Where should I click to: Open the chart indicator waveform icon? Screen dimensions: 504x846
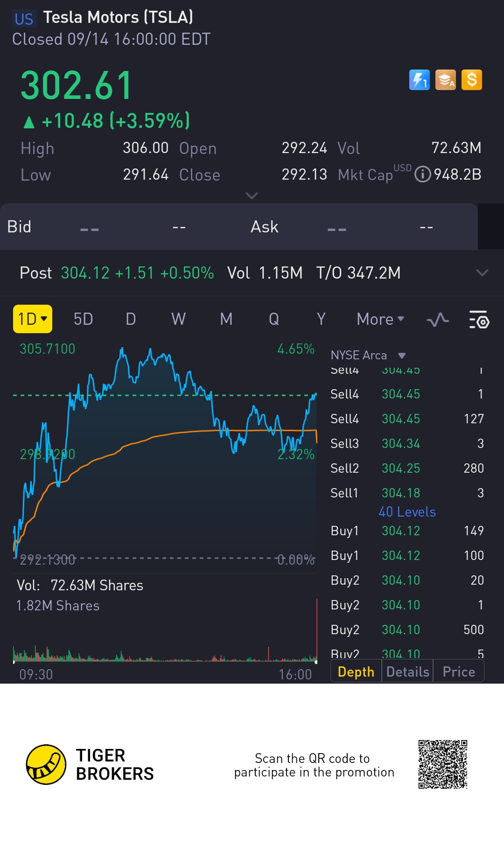coord(438,320)
